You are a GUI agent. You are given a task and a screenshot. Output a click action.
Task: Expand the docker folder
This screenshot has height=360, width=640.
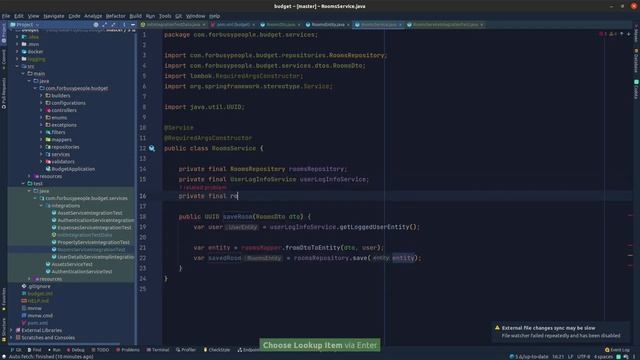17,51
